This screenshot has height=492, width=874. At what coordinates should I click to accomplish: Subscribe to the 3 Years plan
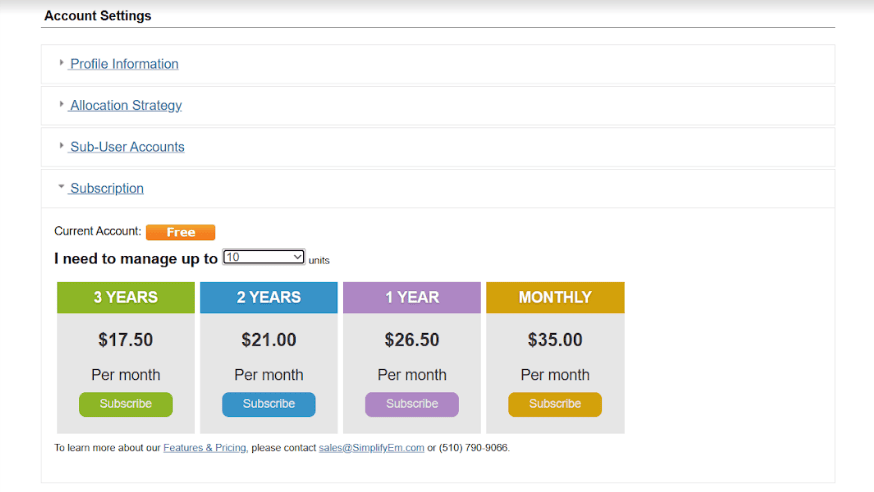[x=126, y=404]
